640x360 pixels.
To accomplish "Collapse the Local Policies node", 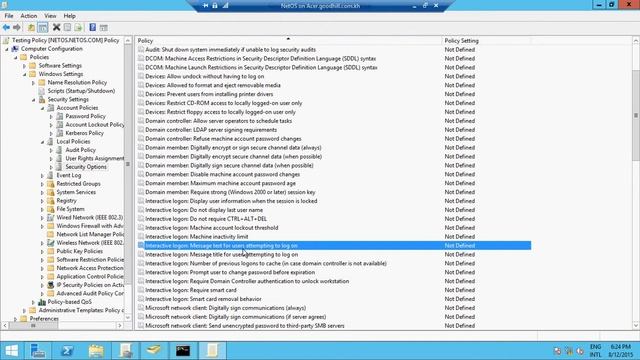I will point(42,142).
